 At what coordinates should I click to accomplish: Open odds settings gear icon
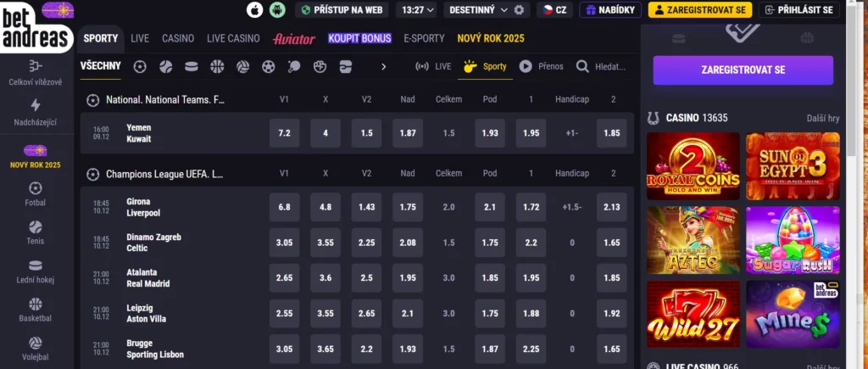pyautogui.click(x=519, y=10)
